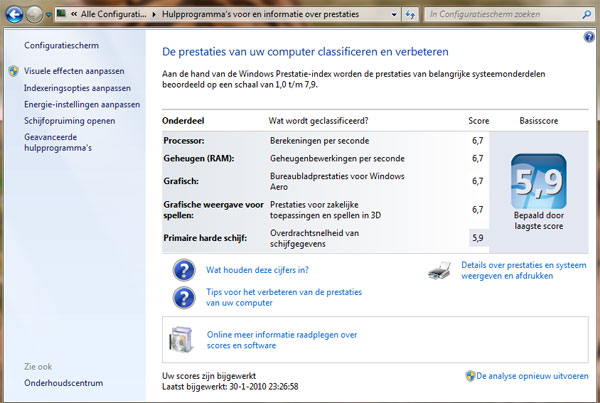Click the shield icon beside 'Visuele effecten aanpassen'

(13, 71)
